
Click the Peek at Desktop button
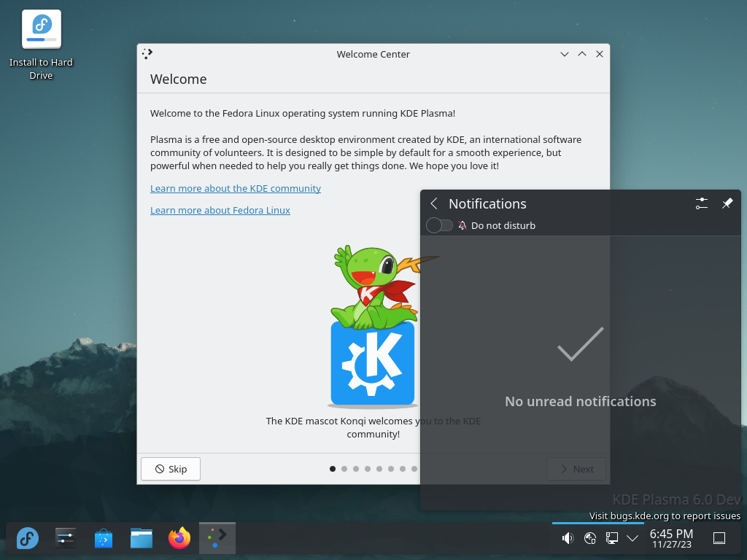pos(719,538)
